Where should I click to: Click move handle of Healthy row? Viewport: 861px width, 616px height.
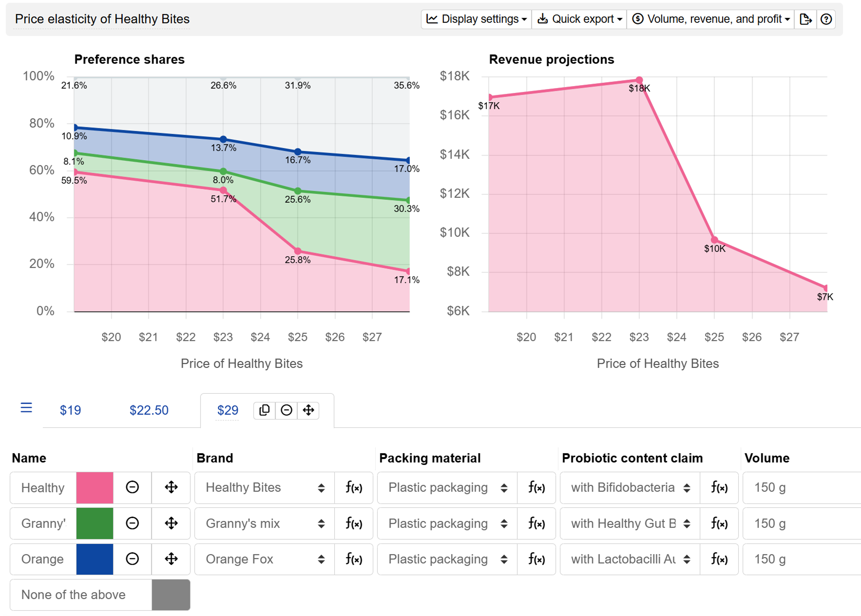[171, 487]
